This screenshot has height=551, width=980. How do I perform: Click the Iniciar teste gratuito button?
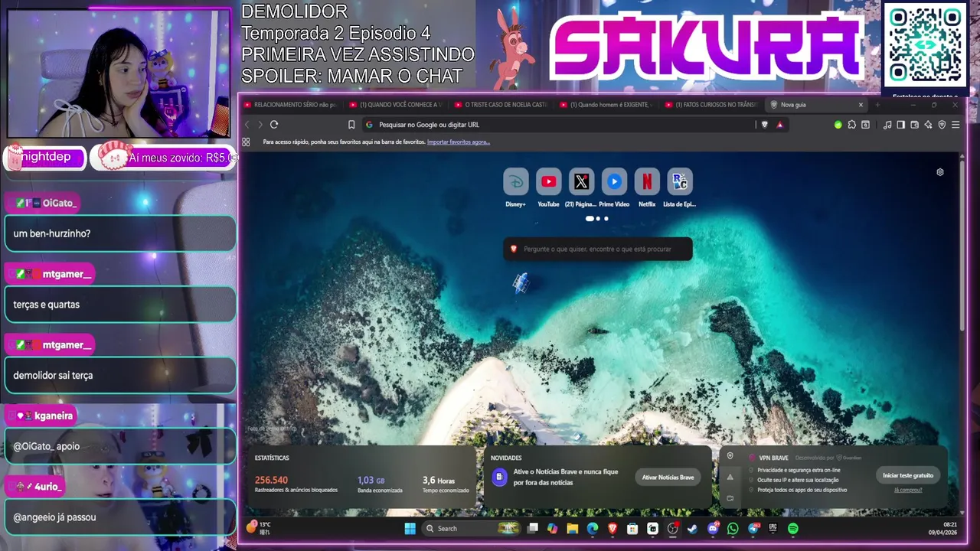(908, 475)
